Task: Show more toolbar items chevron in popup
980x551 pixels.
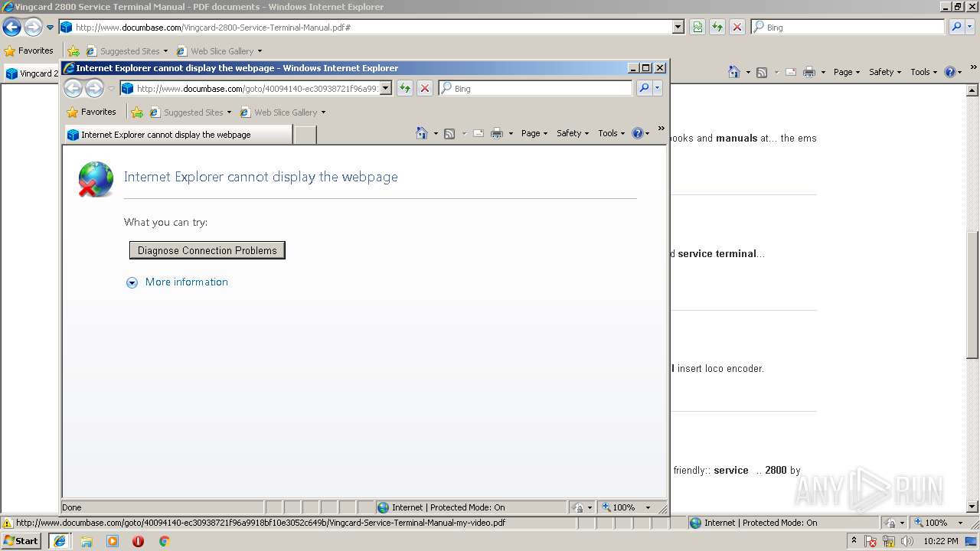Action: point(661,129)
